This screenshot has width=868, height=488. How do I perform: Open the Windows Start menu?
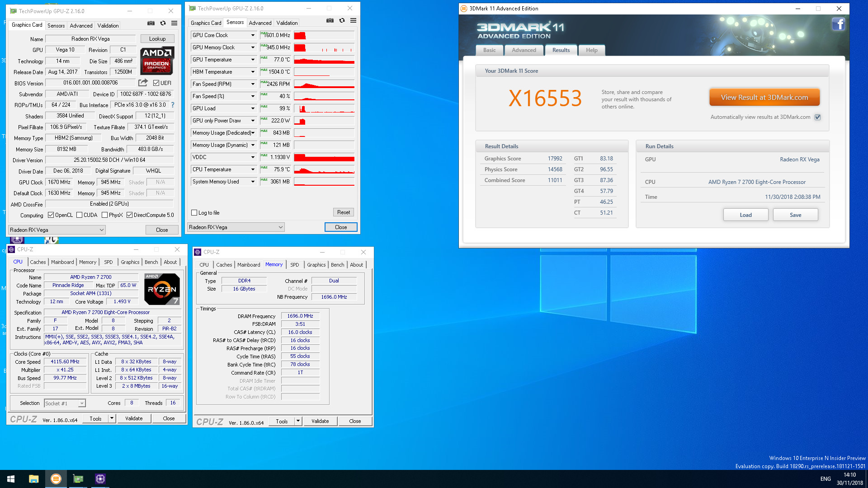11,479
